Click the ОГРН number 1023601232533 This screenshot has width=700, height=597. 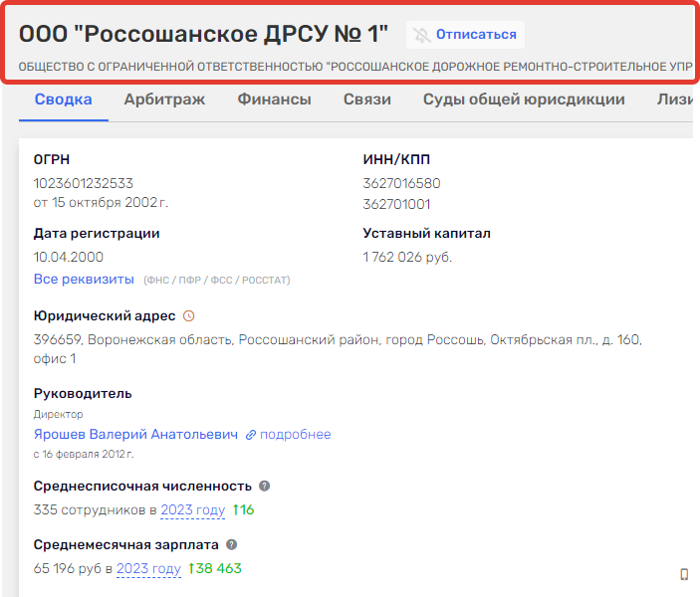(x=84, y=183)
